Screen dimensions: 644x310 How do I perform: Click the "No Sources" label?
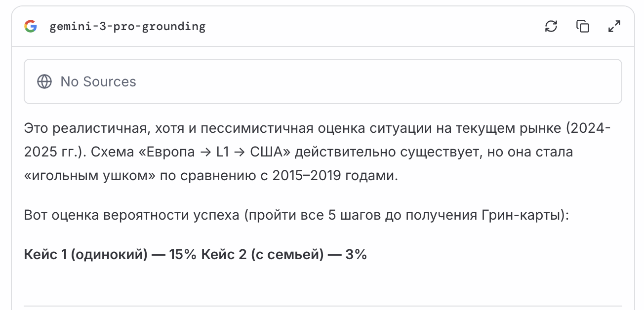point(98,81)
